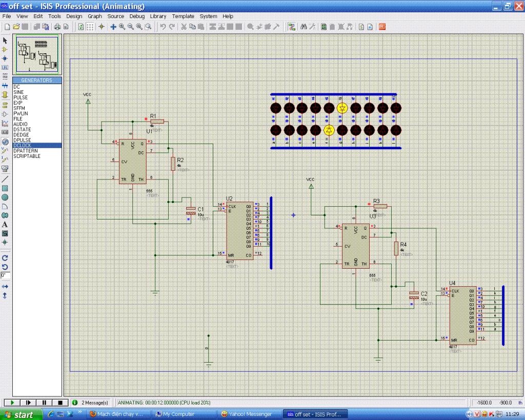Click the schematic overview thumbnail

point(37,54)
